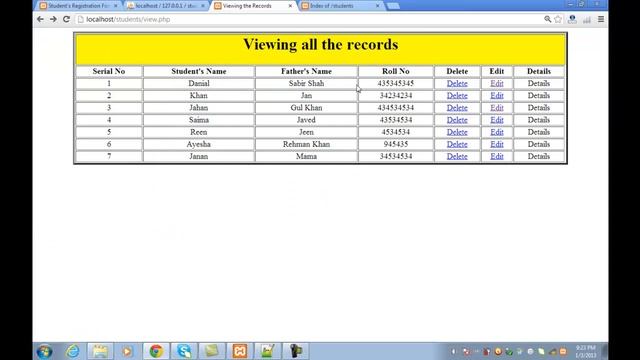Image resolution: width=640 pixels, height=360 pixels.
Task: Edit the Khan record
Action: point(497,96)
